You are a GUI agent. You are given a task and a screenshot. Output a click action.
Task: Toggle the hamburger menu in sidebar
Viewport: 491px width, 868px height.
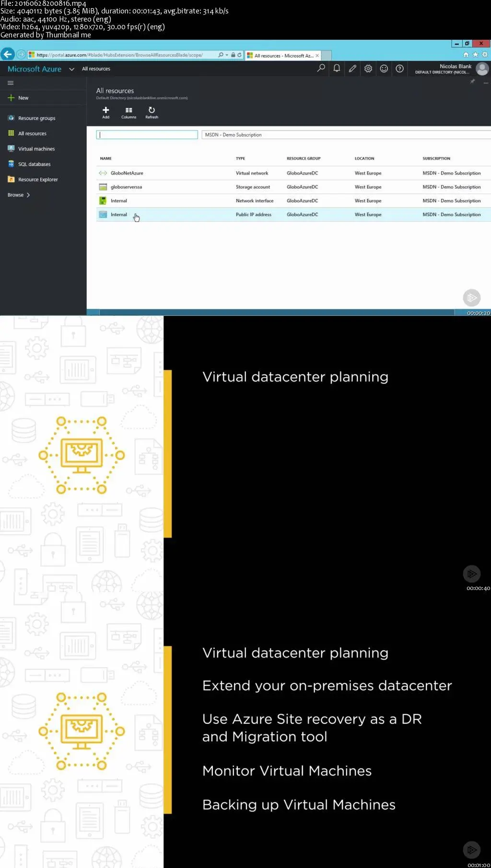[x=10, y=83]
